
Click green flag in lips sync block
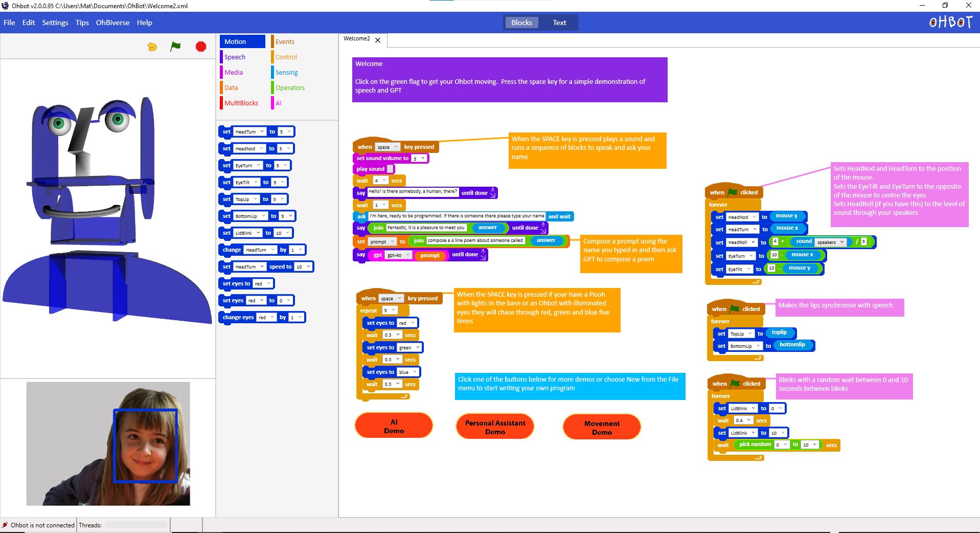[x=735, y=308]
